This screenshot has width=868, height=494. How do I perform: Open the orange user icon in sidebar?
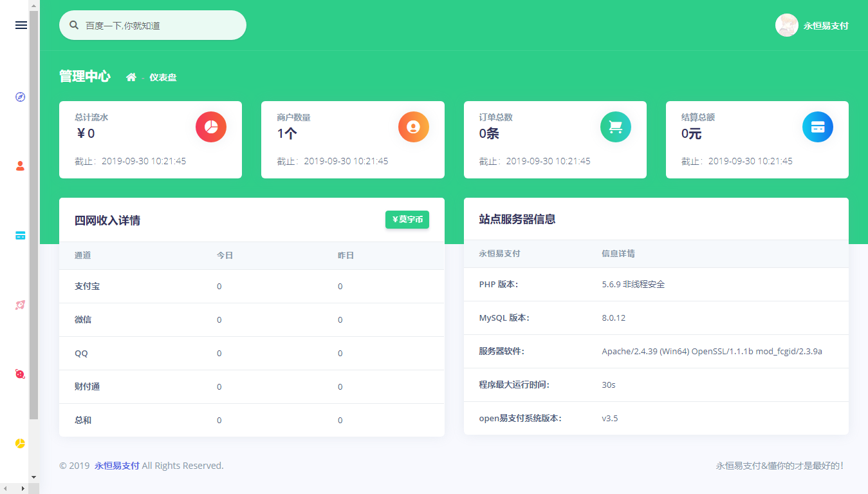click(20, 166)
